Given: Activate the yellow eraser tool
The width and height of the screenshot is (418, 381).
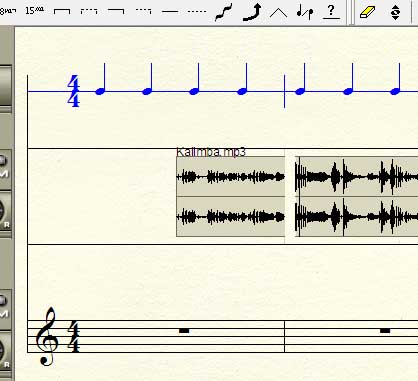Looking at the screenshot, I should click(367, 12).
